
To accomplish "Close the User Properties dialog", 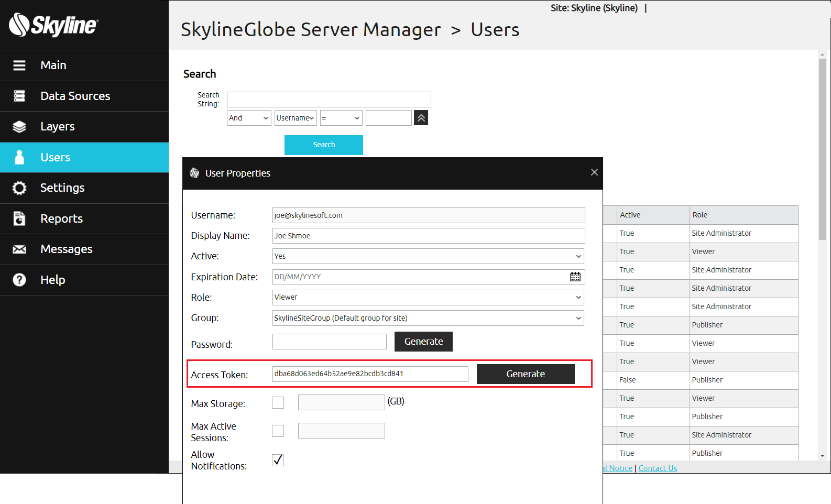I will point(594,172).
